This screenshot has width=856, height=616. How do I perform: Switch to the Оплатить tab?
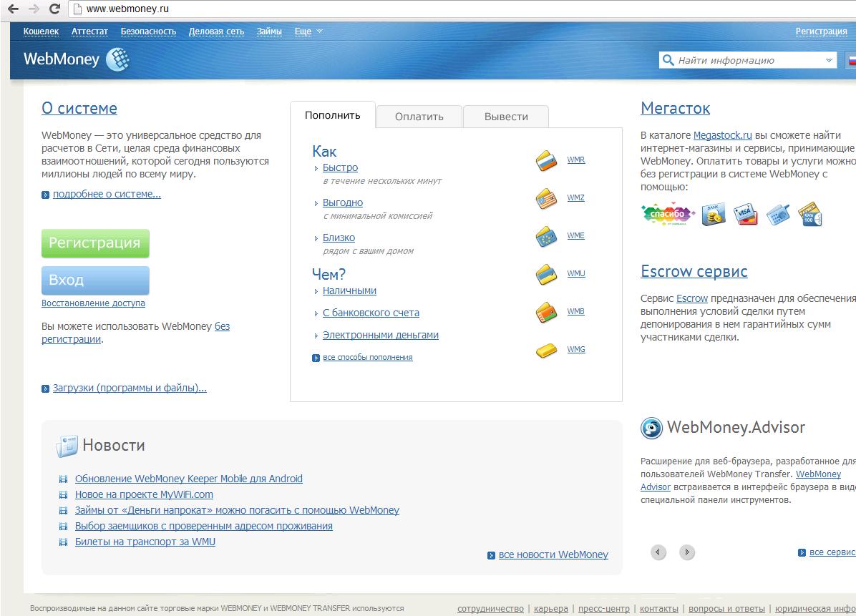(419, 117)
